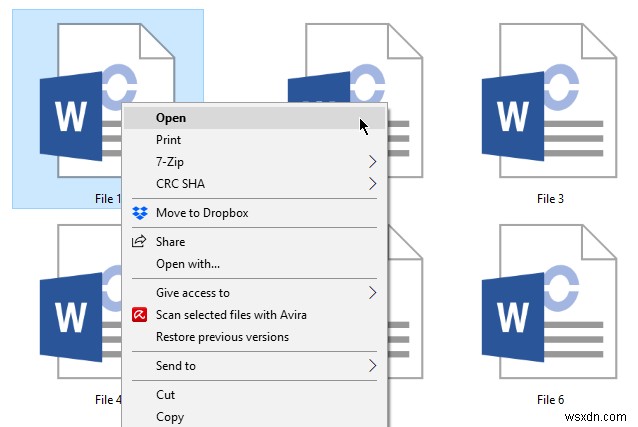Image resolution: width=638 pixels, height=427 pixels.
Task: Click the File 1 file name label
Action: point(108,199)
